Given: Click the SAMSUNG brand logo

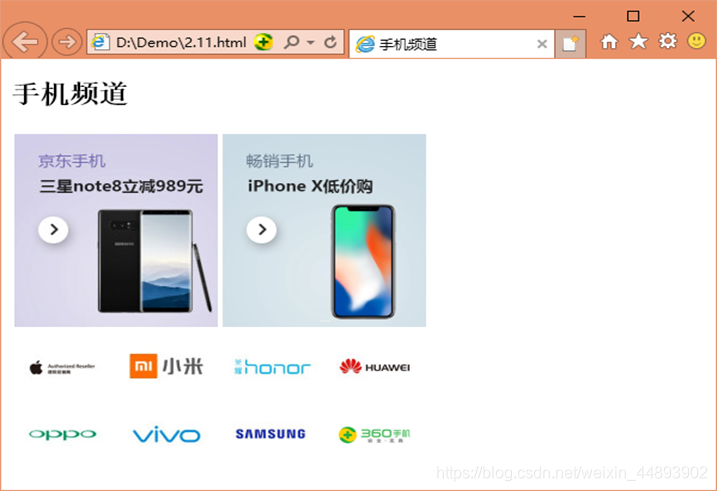Looking at the screenshot, I should (271, 434).
